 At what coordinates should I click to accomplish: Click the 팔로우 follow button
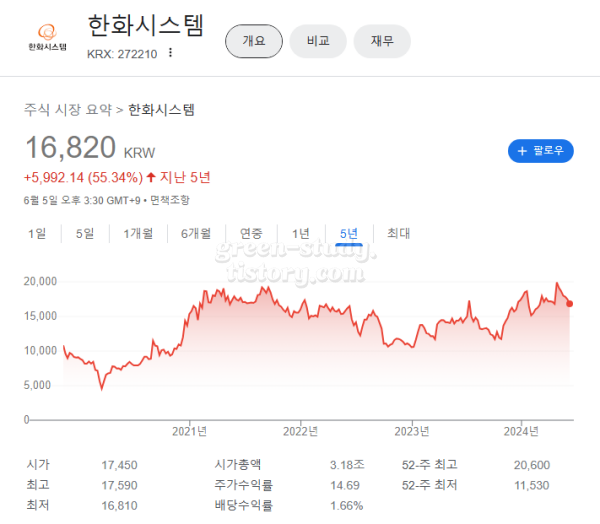tap(540, 151)
